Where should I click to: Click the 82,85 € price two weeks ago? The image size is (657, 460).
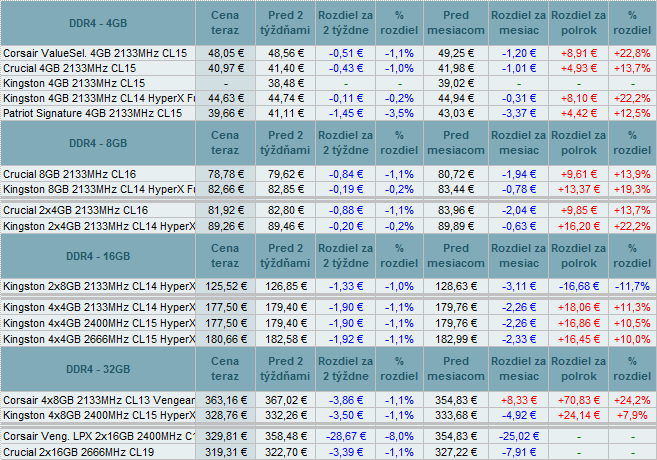[286, 189]
